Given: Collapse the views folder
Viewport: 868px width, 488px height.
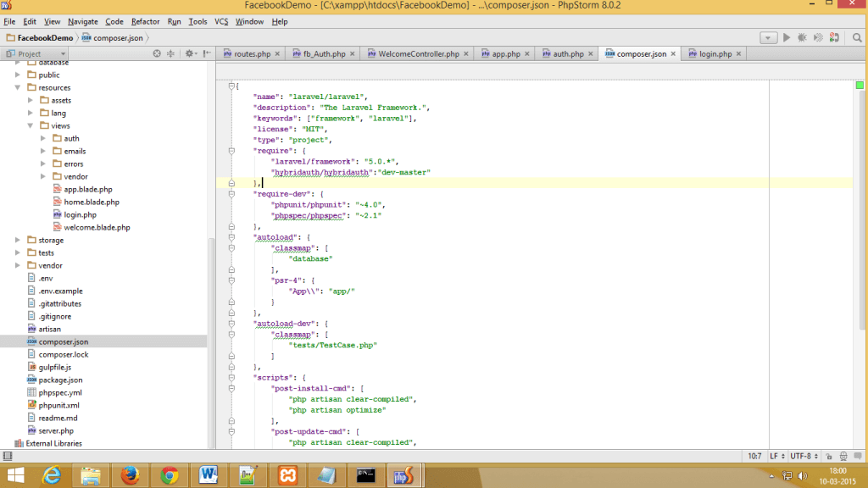Looking at the screenshot, I should (31, 125).
